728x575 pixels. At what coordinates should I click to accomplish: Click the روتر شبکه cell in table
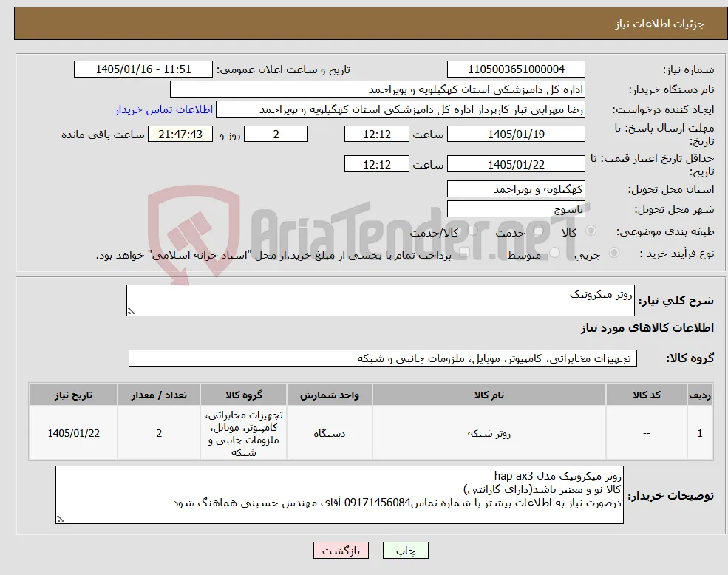[x=489, y=433]
